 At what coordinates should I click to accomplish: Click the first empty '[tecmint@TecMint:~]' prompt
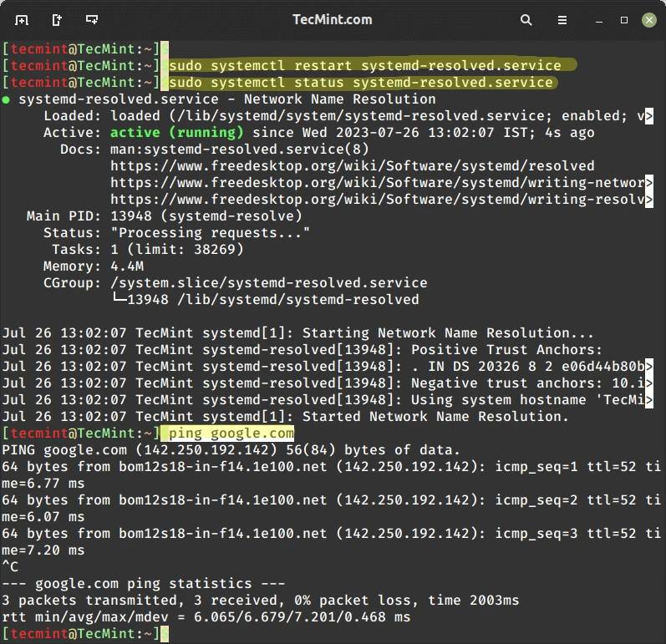81,48
